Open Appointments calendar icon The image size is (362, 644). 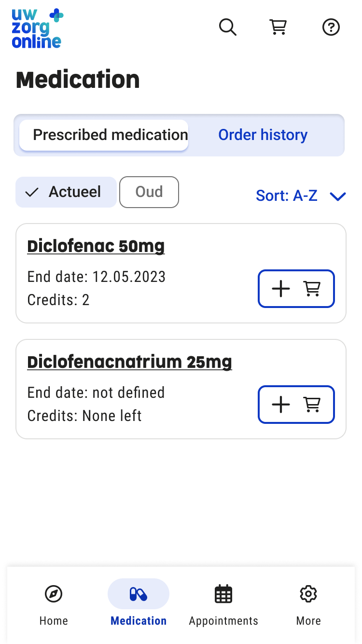223,594
